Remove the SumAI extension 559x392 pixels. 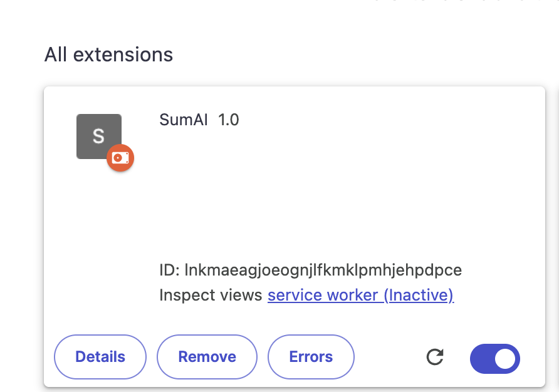coord(207,357)
